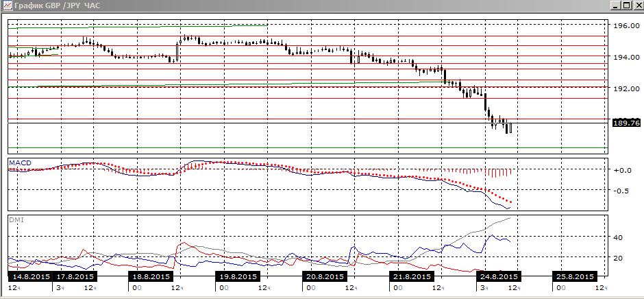Click the current price label 189.76

[626, 123]
